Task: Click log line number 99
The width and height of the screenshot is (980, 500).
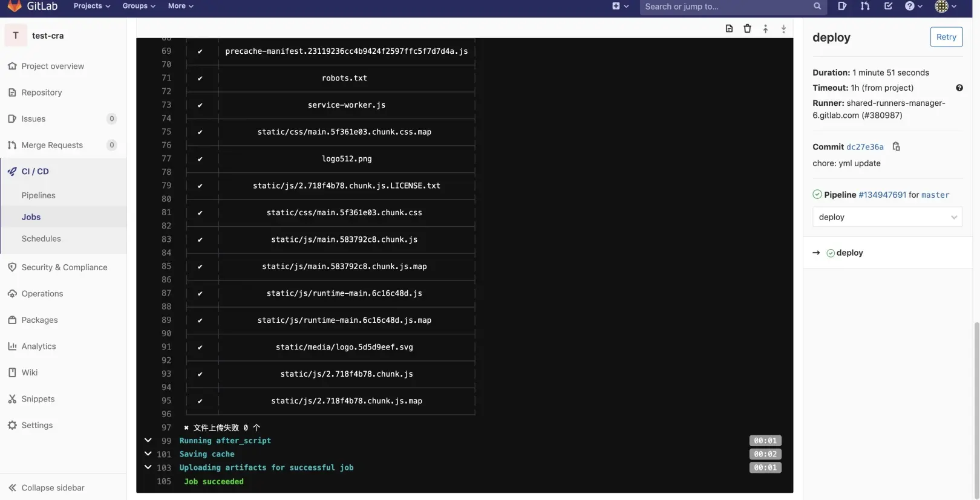Action: point(166,441)
